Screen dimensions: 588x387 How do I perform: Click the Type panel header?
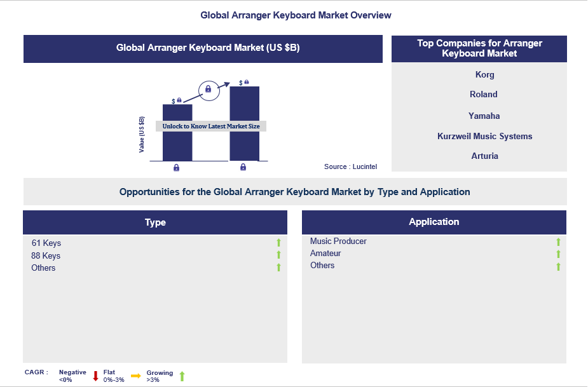pos(155,222)
